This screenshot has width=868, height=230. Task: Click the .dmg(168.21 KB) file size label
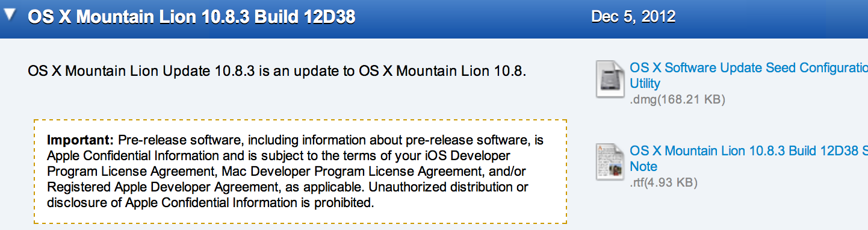pos(677,99)
